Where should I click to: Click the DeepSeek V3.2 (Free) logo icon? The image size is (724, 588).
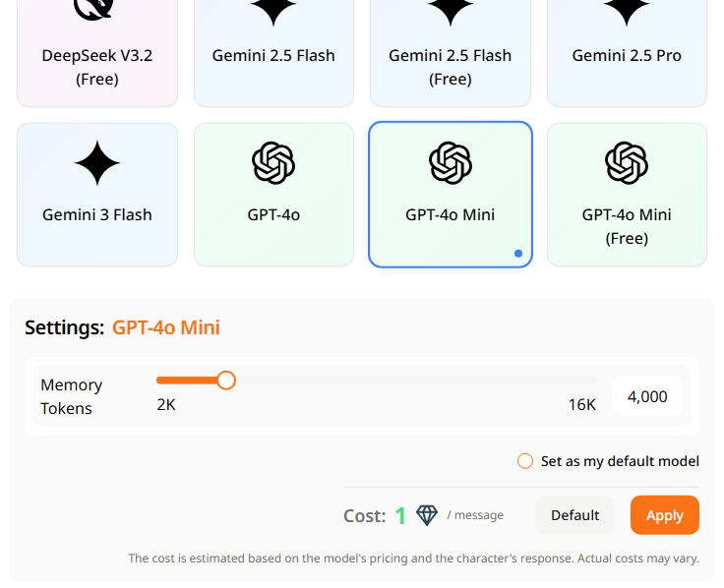click(x=96, y=9)
